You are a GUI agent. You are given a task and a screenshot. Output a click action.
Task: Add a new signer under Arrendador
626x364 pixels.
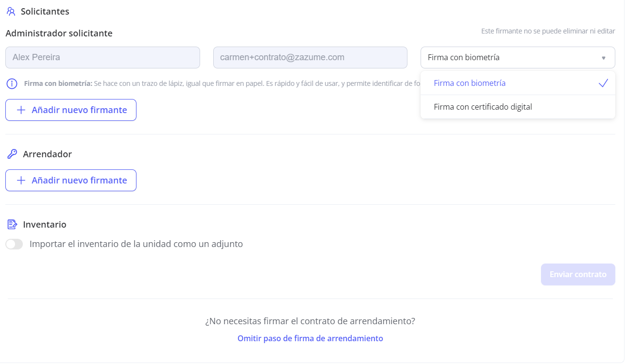(71, 181)
